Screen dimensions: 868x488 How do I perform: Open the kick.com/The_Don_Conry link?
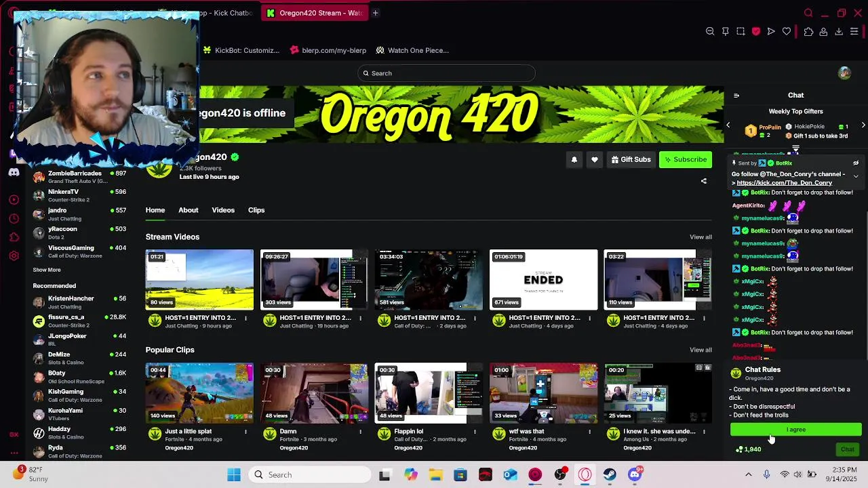[x=785, y=183]
